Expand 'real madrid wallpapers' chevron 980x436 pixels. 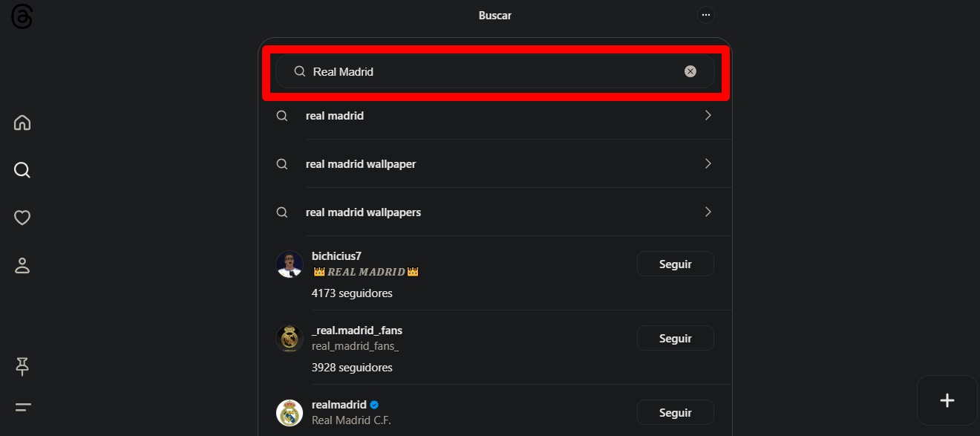pos(708,212)
